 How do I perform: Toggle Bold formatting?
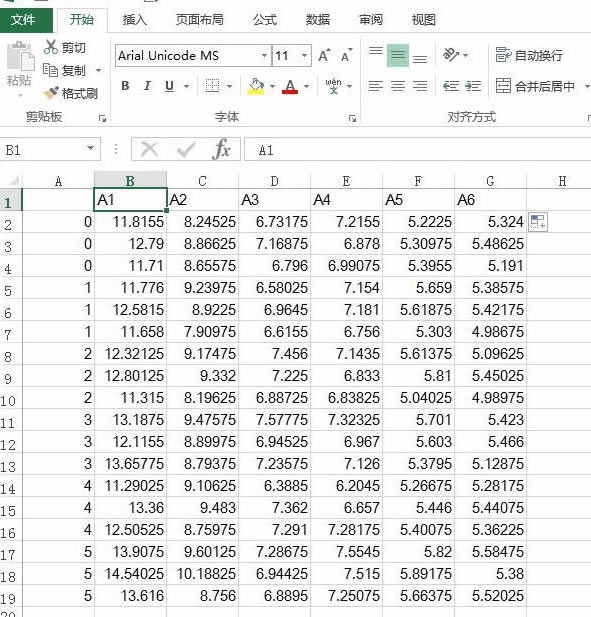coord(125,86)
